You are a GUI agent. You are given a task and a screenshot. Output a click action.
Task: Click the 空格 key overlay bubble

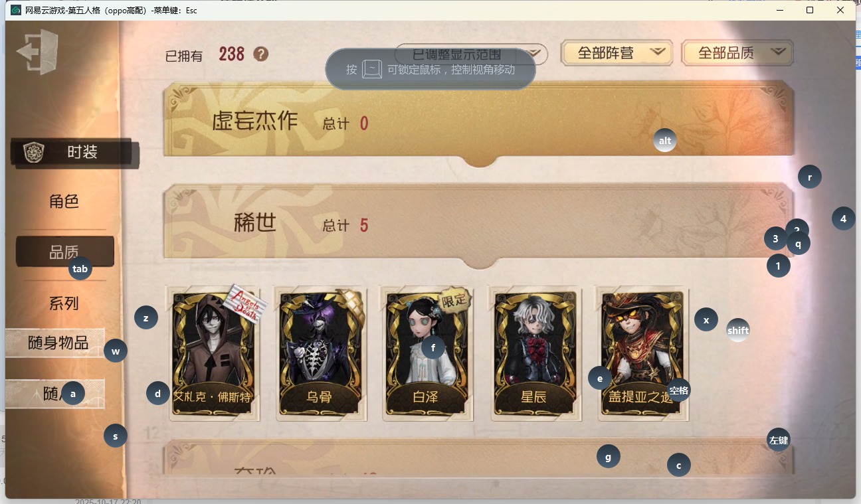(678, 390)
